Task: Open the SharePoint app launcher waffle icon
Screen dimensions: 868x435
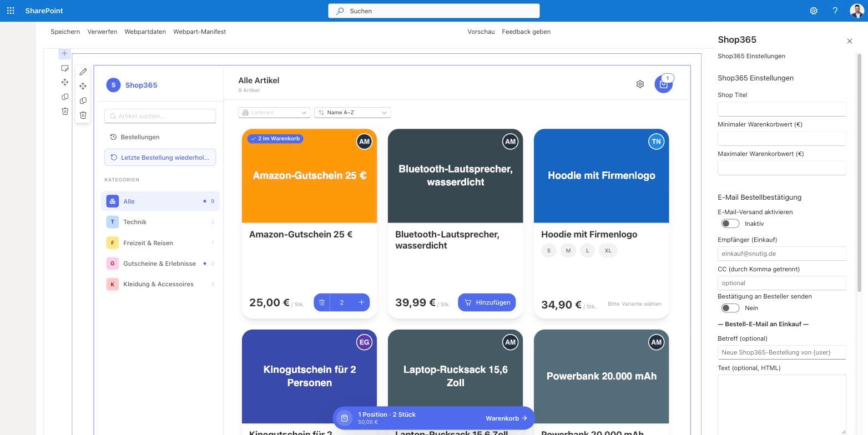Action: tap(11, 11)
